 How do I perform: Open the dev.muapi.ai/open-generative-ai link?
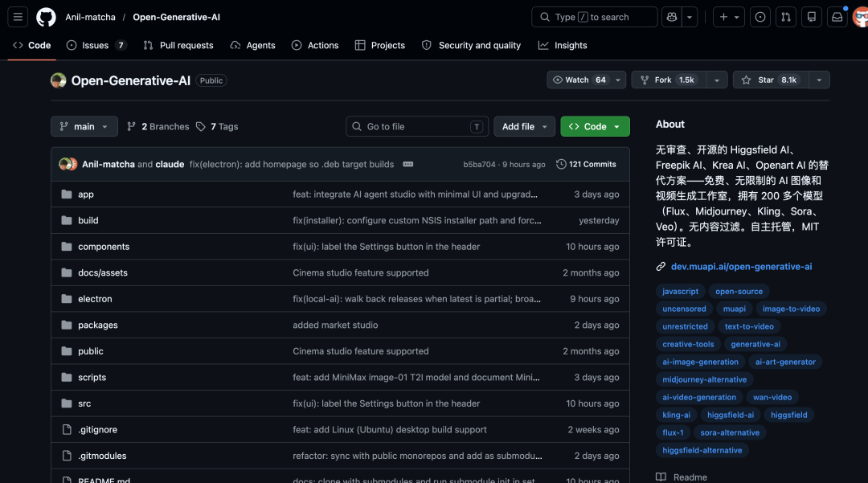tap(741, 266)
